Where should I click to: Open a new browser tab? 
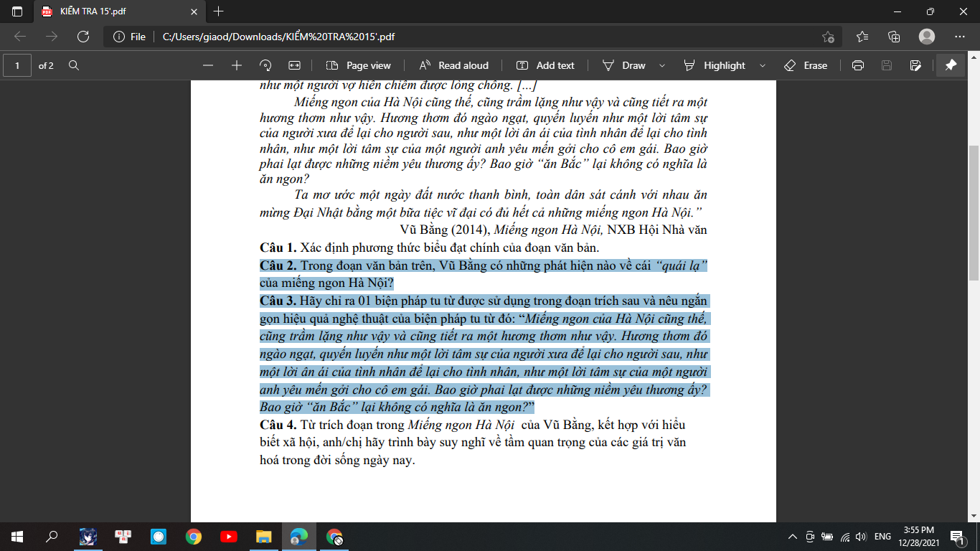coord(219,11)
